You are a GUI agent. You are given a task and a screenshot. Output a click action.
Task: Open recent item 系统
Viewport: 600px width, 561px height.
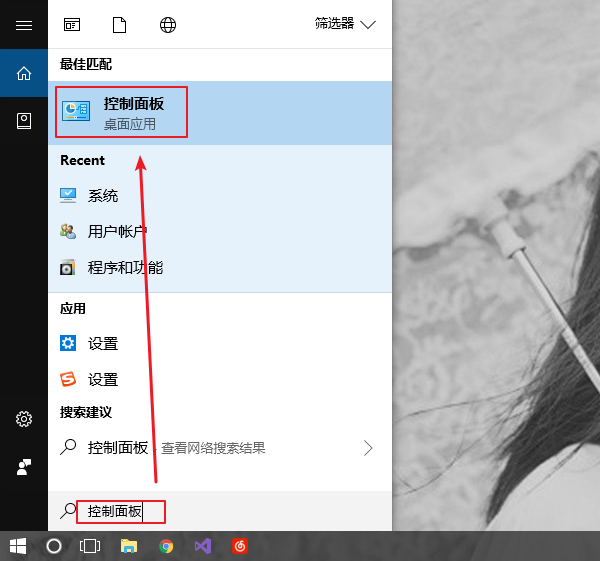click(220, 196)
